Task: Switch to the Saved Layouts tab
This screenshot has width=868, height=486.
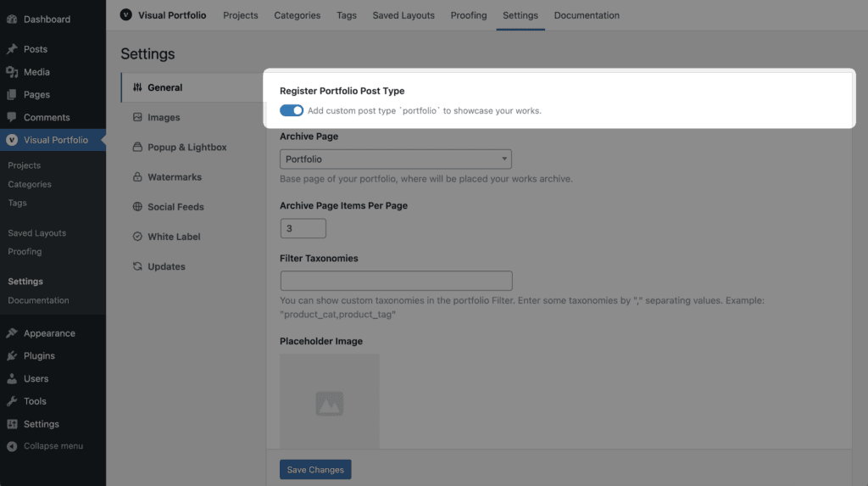Action: click(x=403, y=15)
